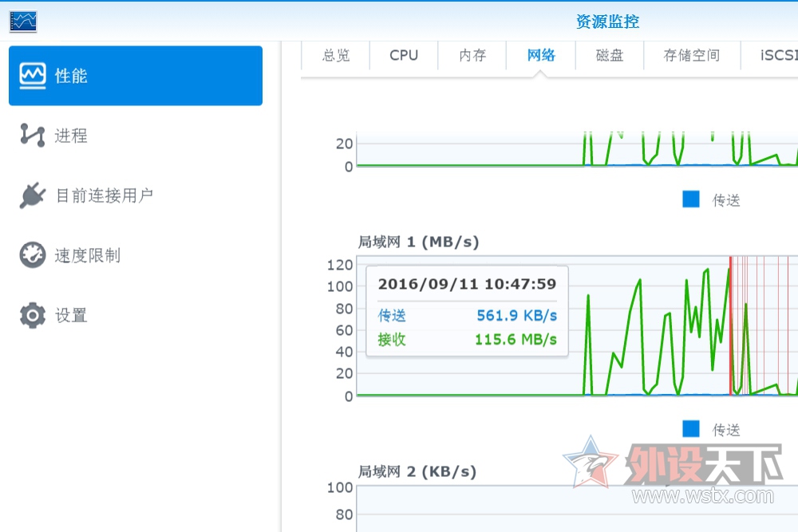Click the 接收 label in the tooltip

coord(391,339)
